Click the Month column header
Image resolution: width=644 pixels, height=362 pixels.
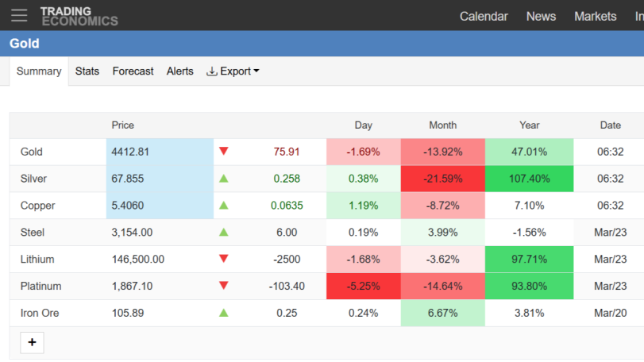[x=443, y=125]
